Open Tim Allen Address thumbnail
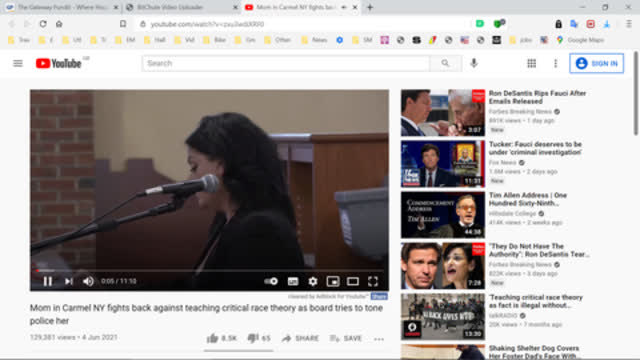 tap(443, 215)
